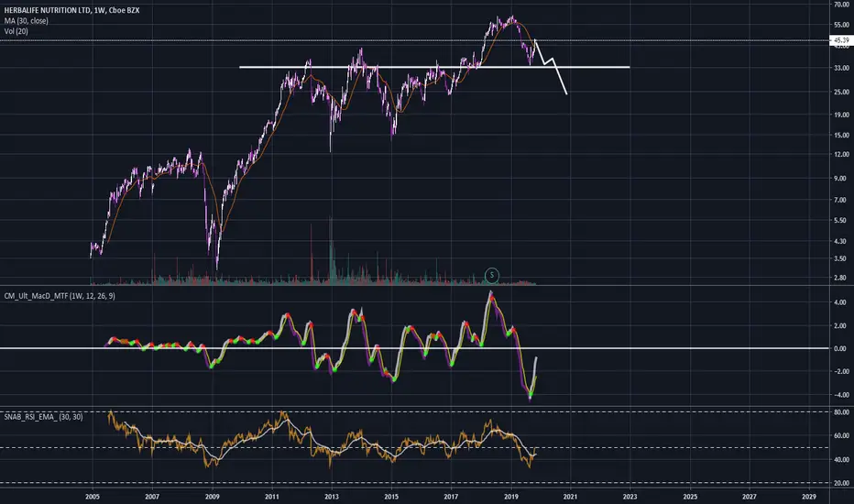Image resolution: width=854 pixels, height=504 pixels.
Task: Click the 15.00 price axis label
Action: (841, 135)
